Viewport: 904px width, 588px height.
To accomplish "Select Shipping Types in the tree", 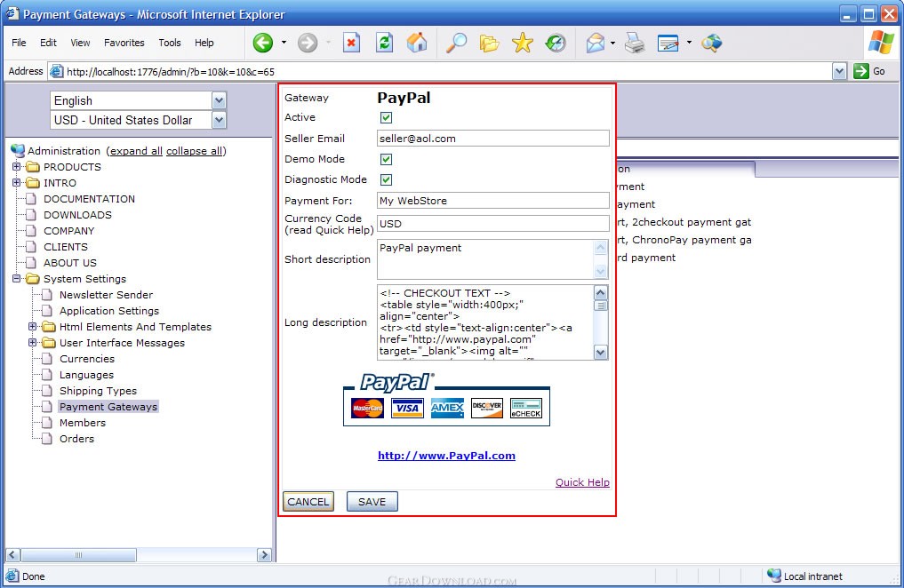I will 98,391.
